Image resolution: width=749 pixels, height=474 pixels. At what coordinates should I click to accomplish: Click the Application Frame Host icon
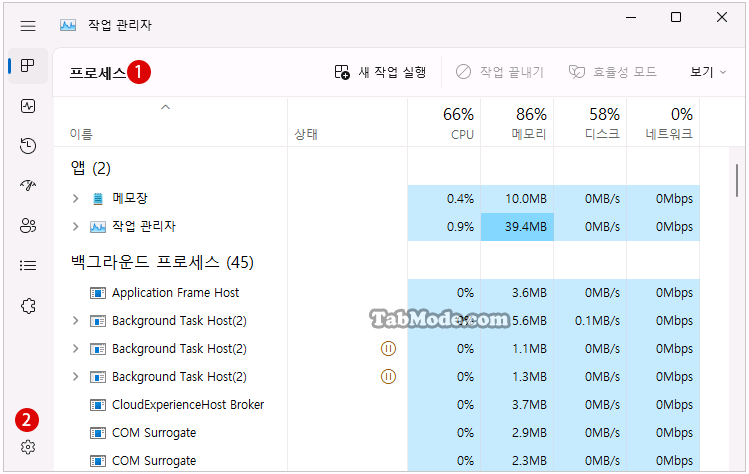(x=98, y=293)
